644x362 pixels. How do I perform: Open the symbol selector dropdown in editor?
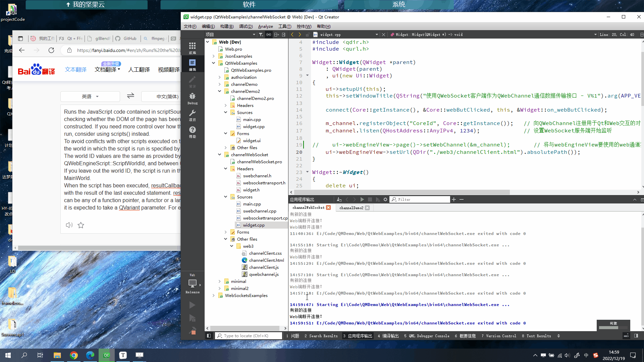[493, 35]
